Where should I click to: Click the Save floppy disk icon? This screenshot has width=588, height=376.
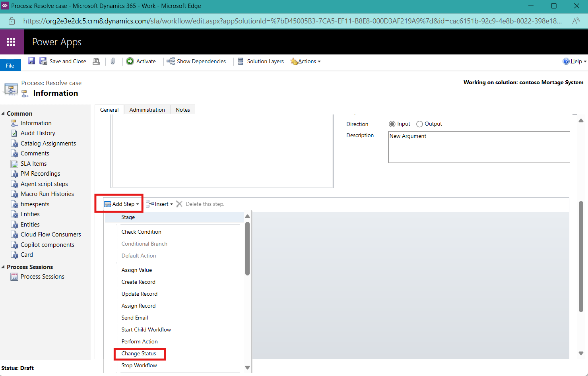pos(31,61)
